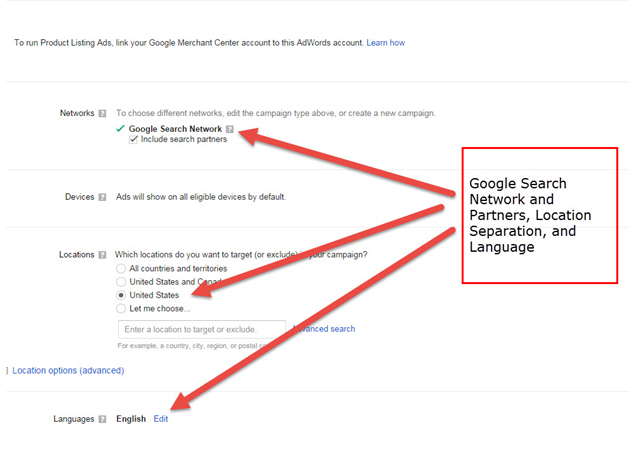Click the location target or exclude field
Screen dimensions: 633x455
pyautogui.click(x=201, y=329)
